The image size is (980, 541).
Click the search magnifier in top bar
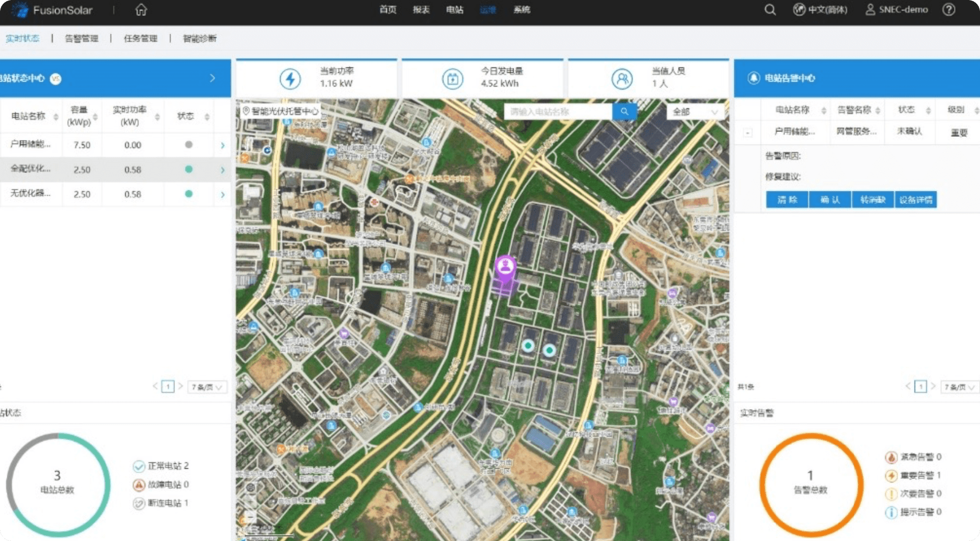point(770,10)
